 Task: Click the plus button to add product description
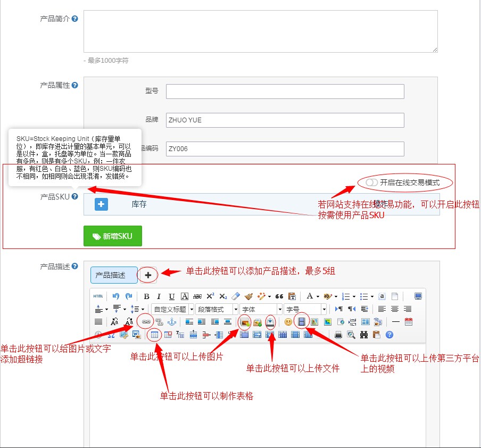(147, 275)
